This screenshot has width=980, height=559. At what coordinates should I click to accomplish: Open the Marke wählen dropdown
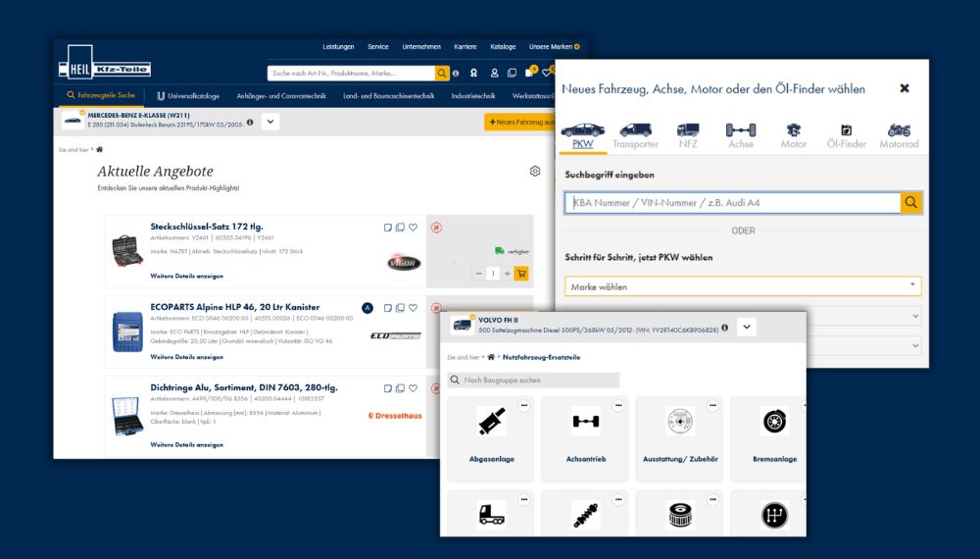[x=743, y=286]
